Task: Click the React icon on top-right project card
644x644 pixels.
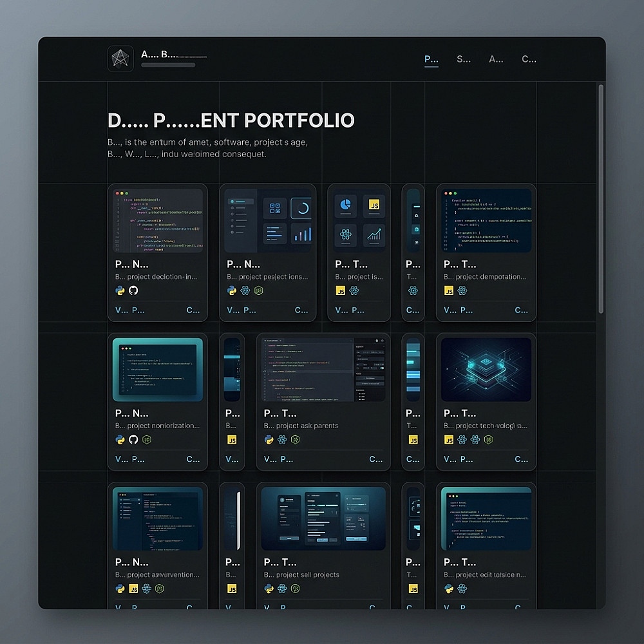Action: coord(462,290)
